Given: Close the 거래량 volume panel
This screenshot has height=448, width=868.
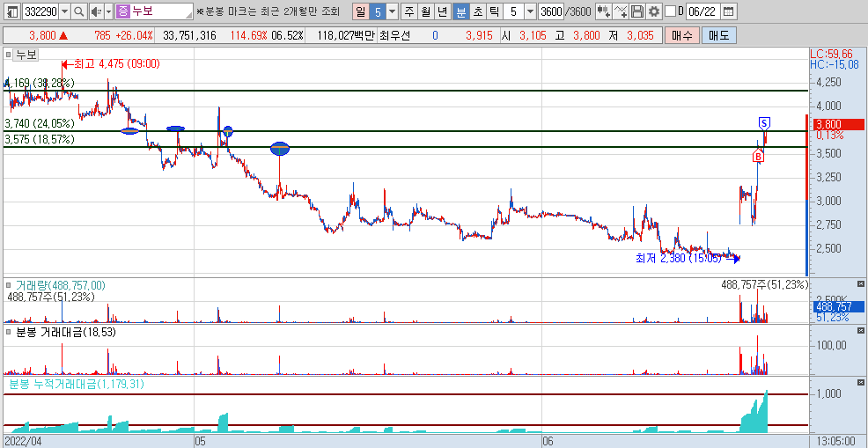Looking at the screenshot, I should pos(861,284).
